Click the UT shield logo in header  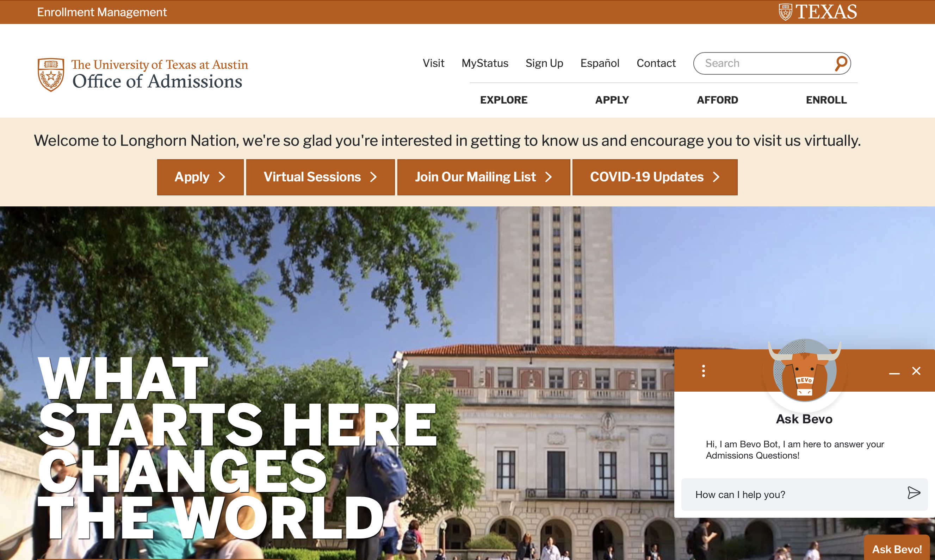pyautogui.click(x=51, y=74)
